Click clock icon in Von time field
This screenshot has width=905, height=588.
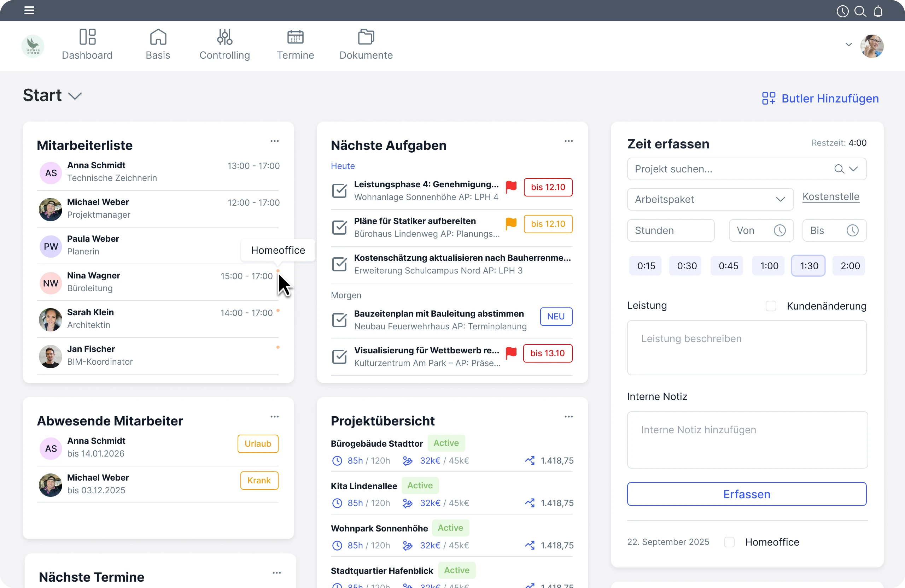tap(780, 230)
